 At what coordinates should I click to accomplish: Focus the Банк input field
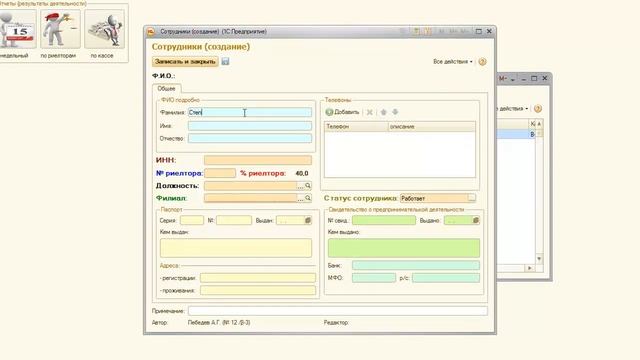[x=416, y=265]
